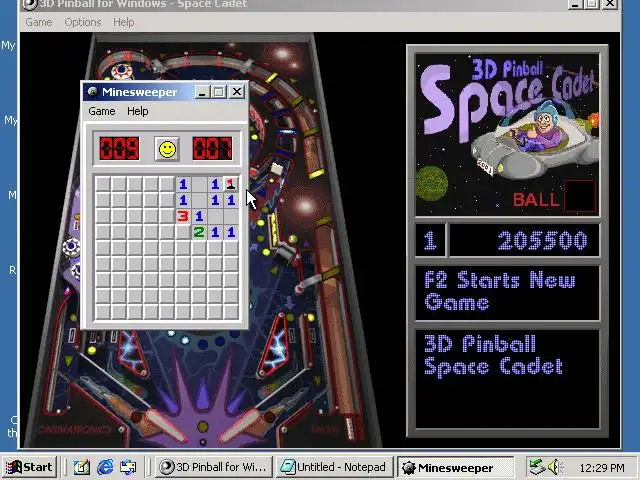
Task: Launch Internet Explorer from quick launch
Action: (105, 467)
